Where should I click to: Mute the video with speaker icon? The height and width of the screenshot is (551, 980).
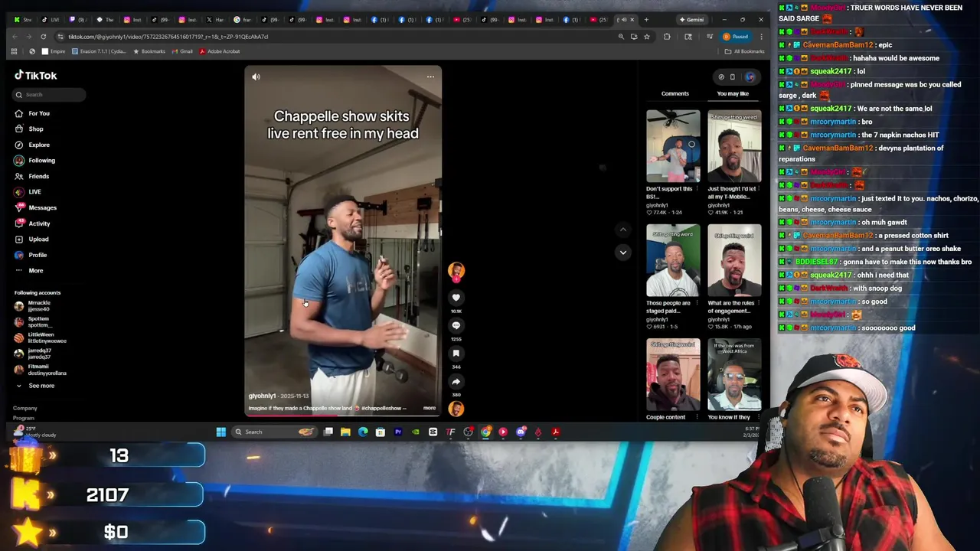[256, 77]
